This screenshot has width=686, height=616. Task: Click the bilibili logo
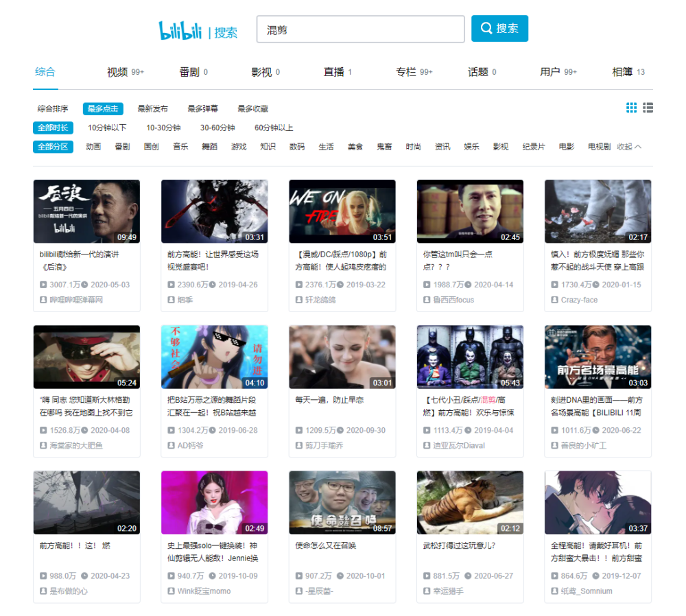pos(180,31)
